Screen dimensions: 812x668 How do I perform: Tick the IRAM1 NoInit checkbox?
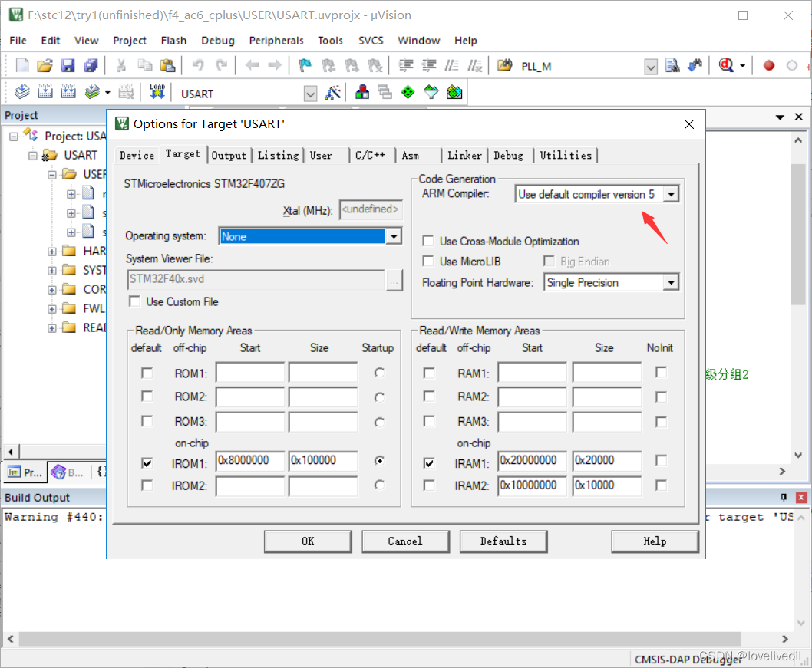[x=662, y=460]
